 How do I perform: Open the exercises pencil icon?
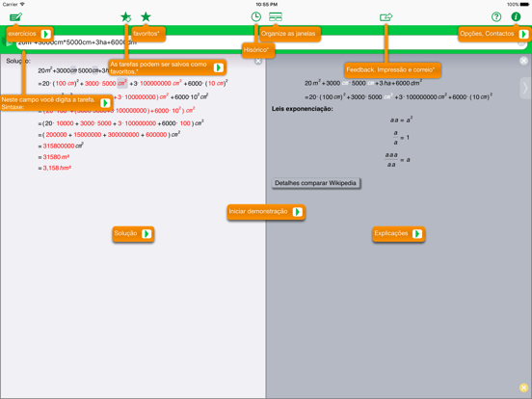tap(15, 17)
